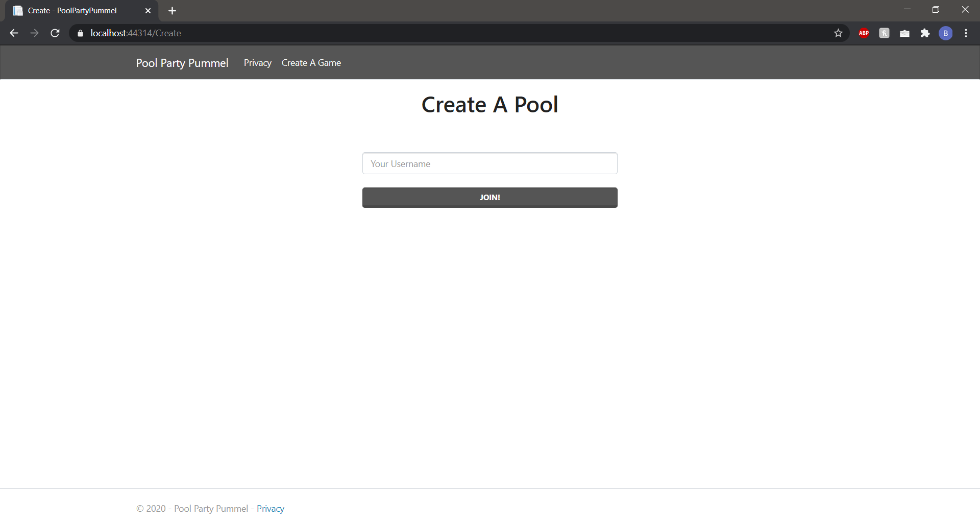
Task: Click the Pool Party Pummel brand link
Action: 182,62
